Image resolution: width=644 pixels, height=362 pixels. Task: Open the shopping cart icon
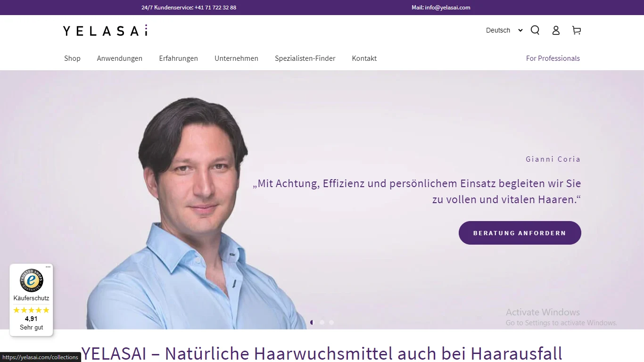[576, 30]
